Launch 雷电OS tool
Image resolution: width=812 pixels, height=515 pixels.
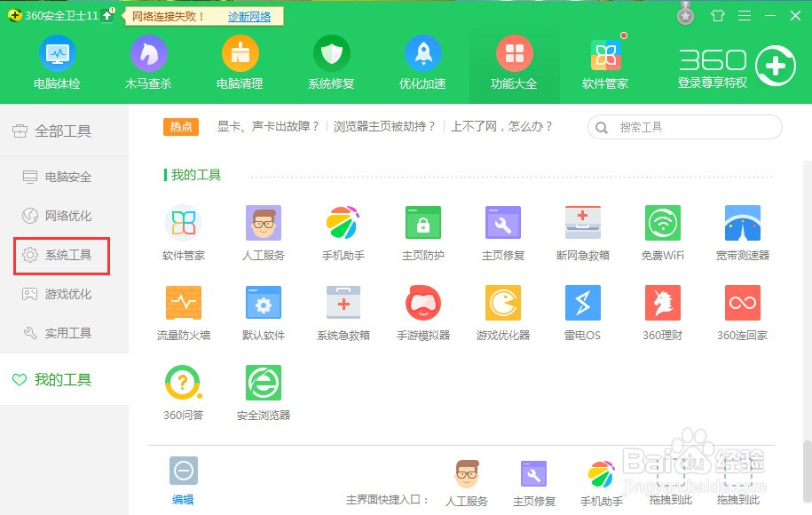tap(582, 313)
